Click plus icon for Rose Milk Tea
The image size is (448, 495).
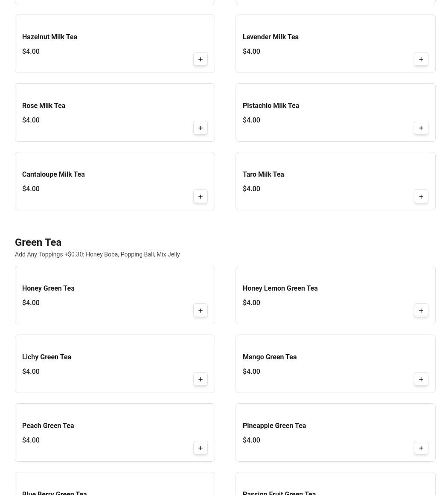click(200, 128)
